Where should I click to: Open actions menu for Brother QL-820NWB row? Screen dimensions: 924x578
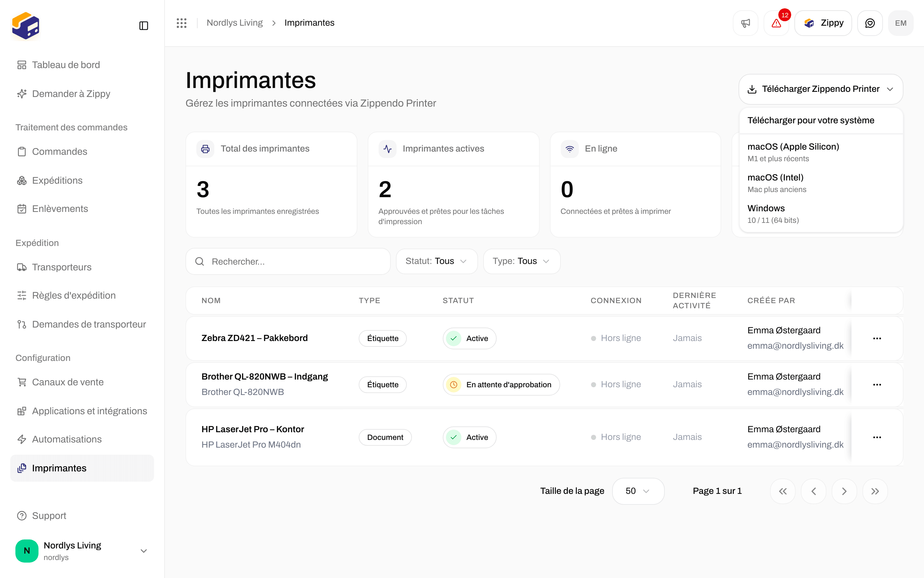click(877, 385)
